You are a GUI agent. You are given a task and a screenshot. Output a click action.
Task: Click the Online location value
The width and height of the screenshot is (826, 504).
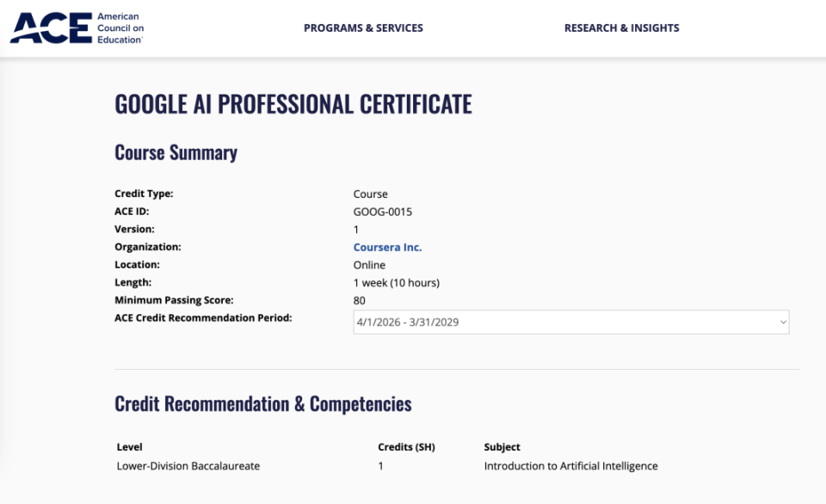pyautogui.click(x=369, y=265)
